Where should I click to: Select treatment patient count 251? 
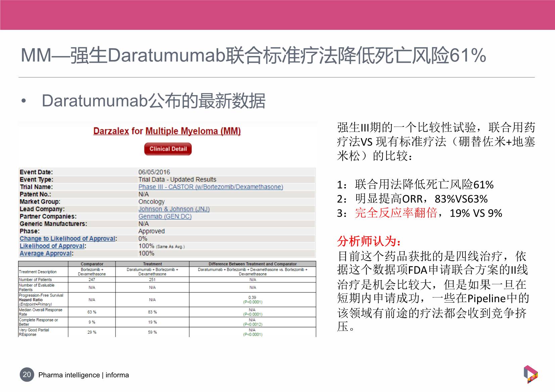152,279
